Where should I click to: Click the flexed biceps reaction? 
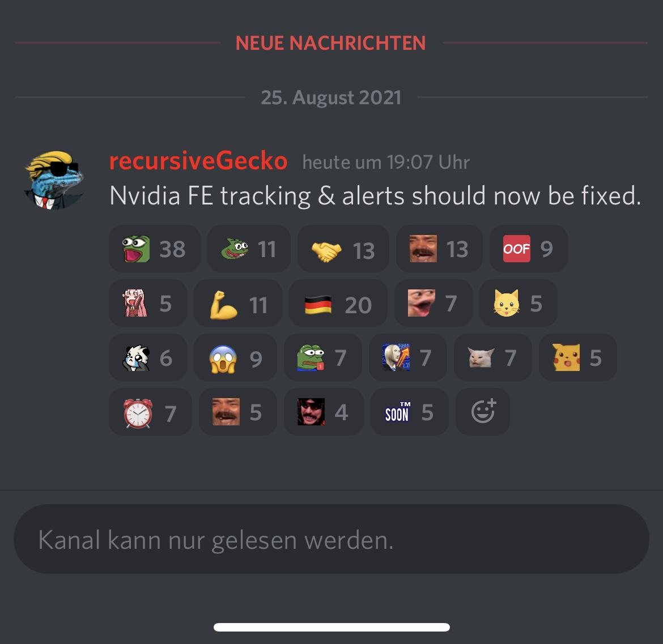pos(238,303)
